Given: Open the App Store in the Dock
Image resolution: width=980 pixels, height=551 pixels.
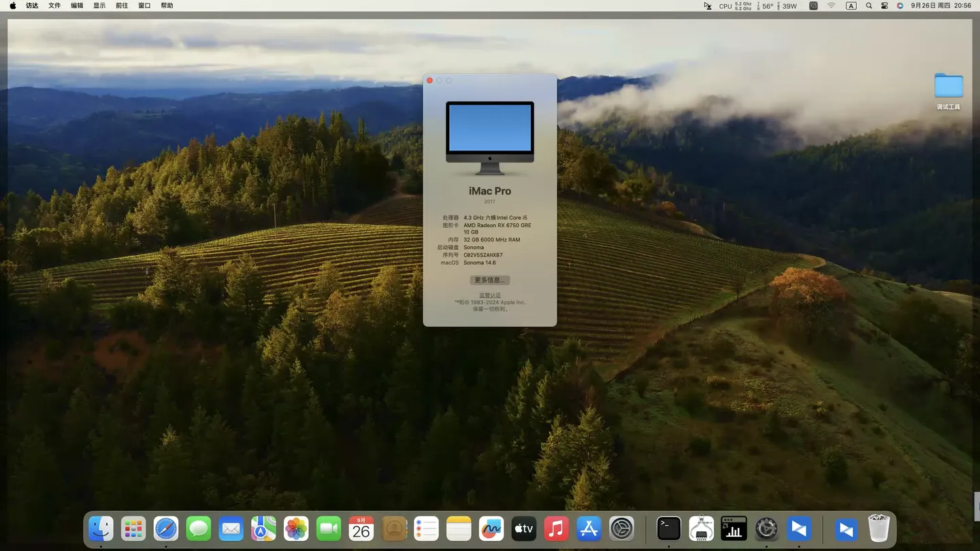Looking at the screenshot, I should [x=589, y=529].
